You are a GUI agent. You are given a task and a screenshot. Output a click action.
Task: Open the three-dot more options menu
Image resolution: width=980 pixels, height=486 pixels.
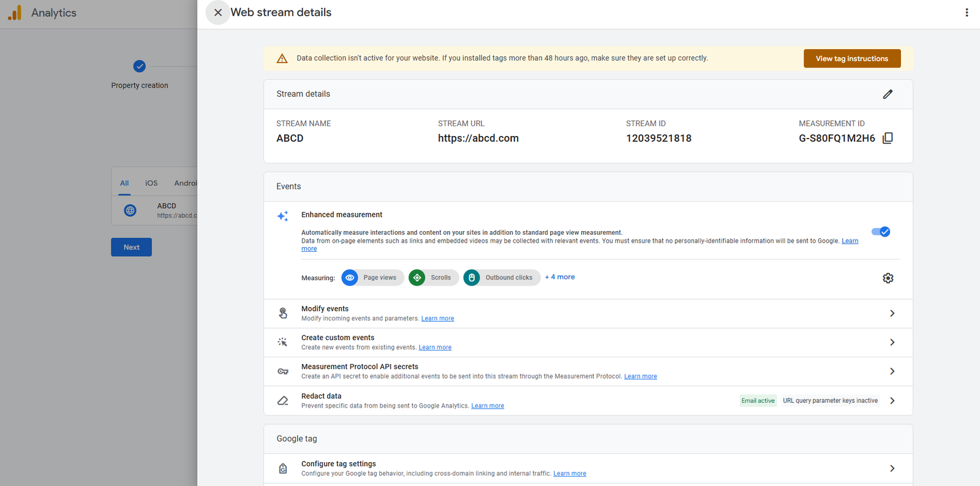pos(967,12)
